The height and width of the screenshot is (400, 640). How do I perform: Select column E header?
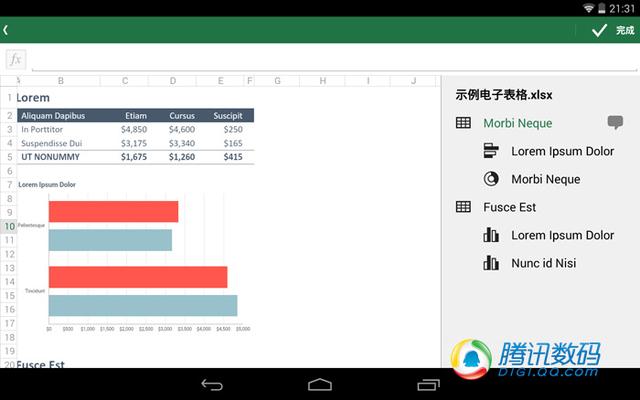click(220, 81)
